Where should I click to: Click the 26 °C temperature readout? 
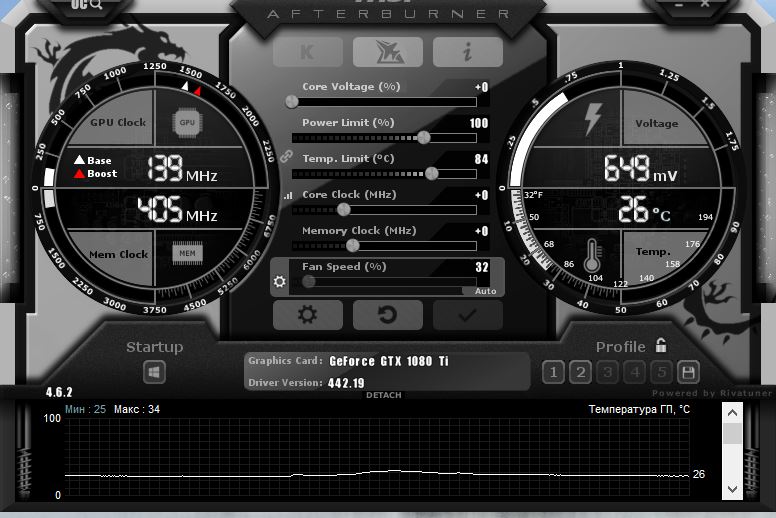(x=644, y=209)
